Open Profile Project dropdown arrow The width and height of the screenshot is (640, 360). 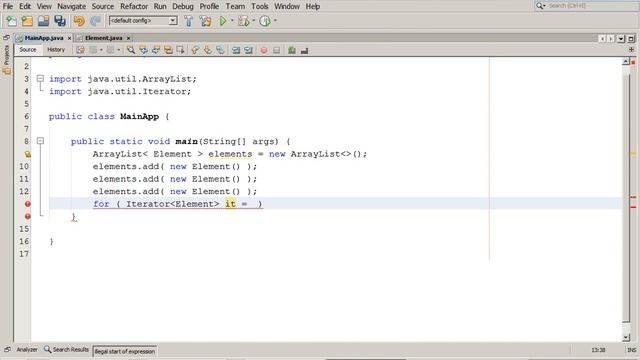coord(276,20)
